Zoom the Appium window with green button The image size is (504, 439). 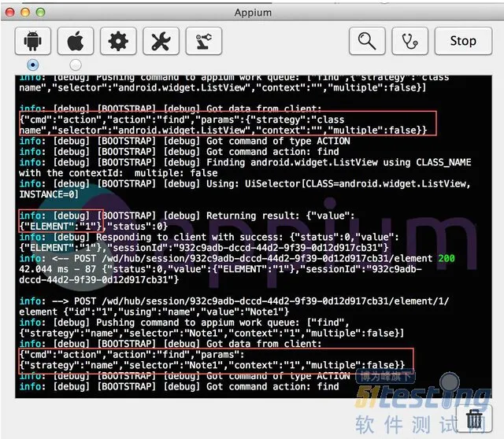tap(40, 13)
